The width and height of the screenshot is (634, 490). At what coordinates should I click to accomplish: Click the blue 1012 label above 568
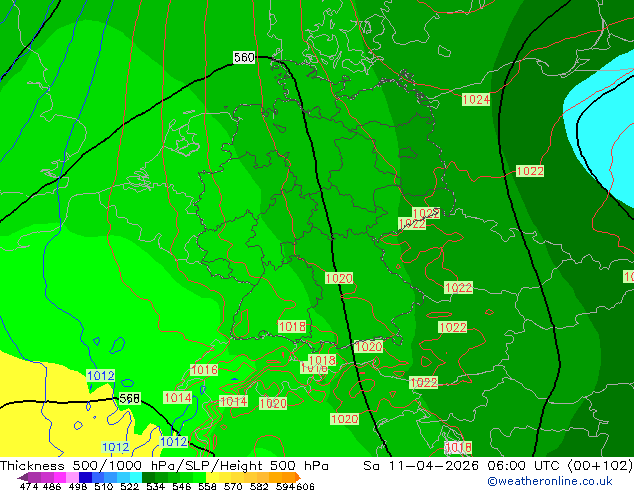point(101,376)
